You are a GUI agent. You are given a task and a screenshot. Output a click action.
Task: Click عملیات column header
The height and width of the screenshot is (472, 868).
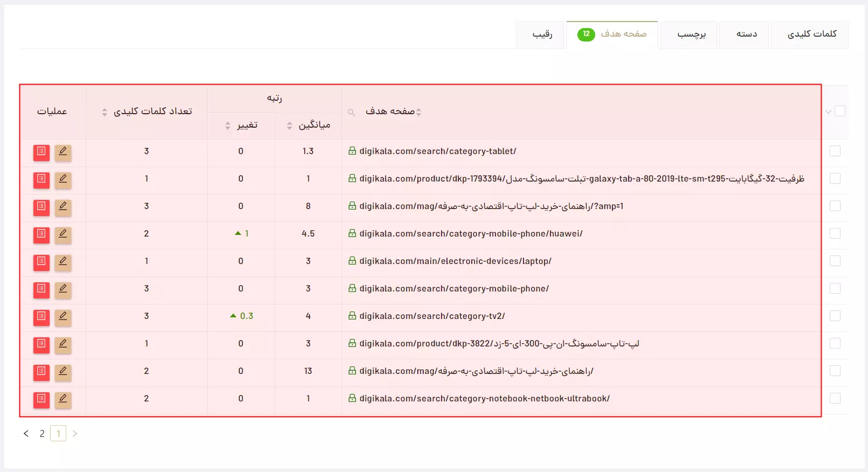[52, 111]
